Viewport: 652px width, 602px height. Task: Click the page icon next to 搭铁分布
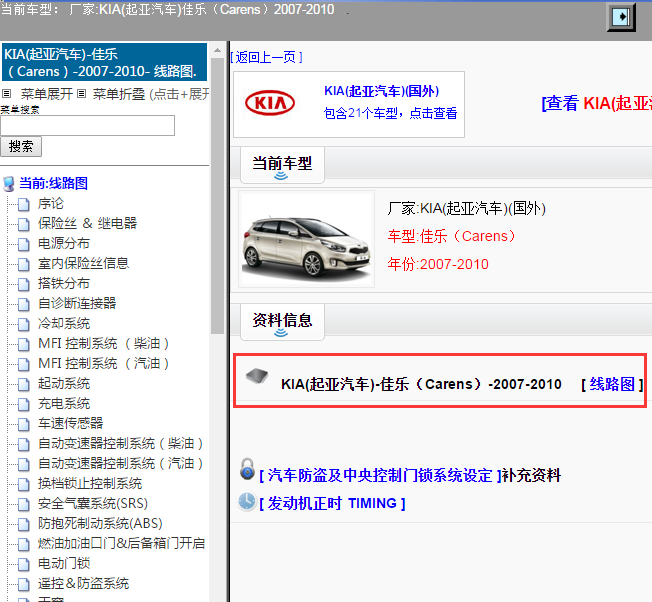24,284
